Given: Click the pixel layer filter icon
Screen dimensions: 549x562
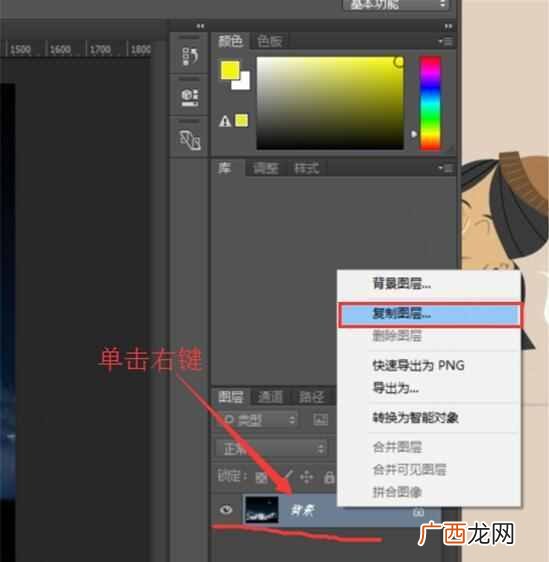Looking at the screenshot, I should click(x=320, y=419).
